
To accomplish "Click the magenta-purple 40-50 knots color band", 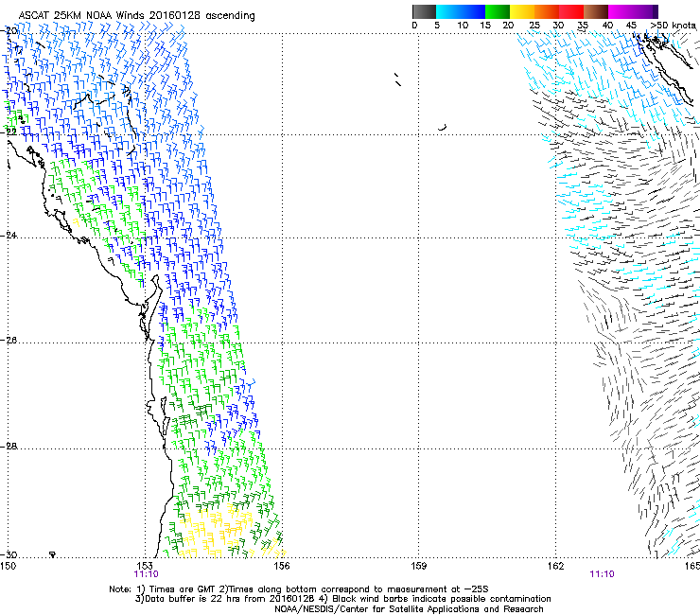I will click(x=633, y=11).
